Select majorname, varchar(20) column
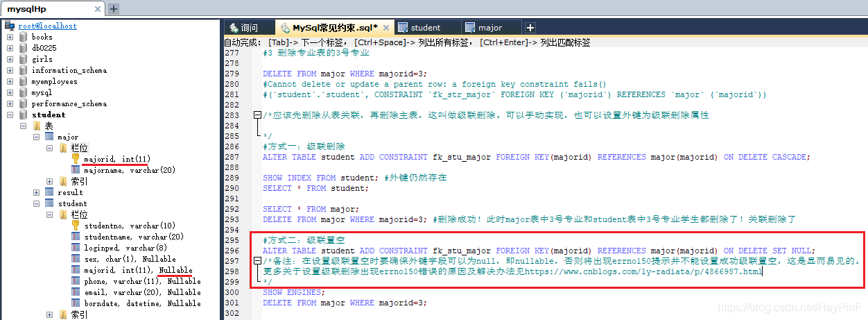This screenshot has height=320, width=868. pos(130,170)
